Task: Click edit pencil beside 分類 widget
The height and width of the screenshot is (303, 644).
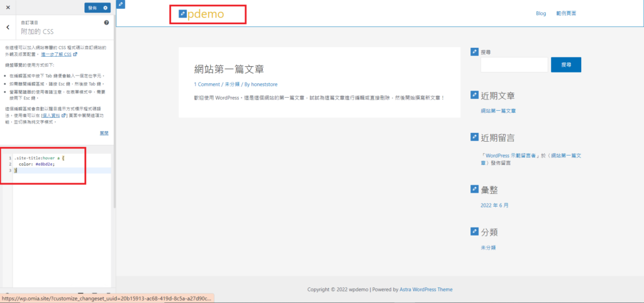Action: pyautogui.click(x=475, y=232)
